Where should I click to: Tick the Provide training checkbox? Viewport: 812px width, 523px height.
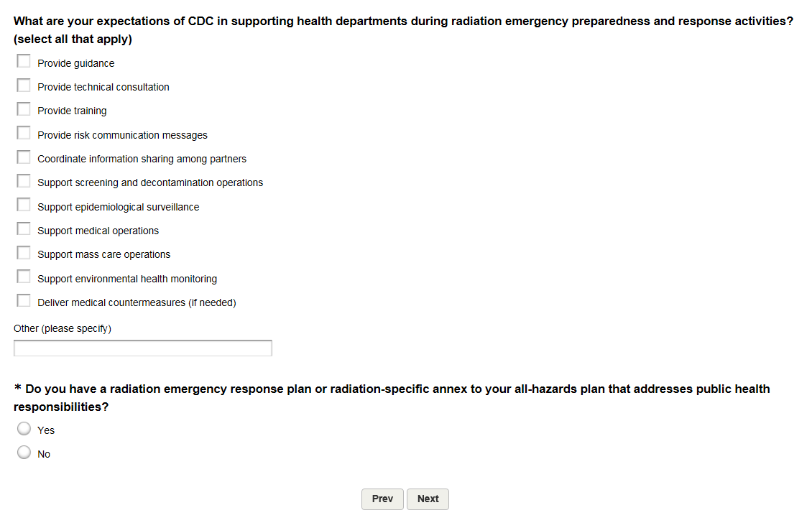click(24, 110)
